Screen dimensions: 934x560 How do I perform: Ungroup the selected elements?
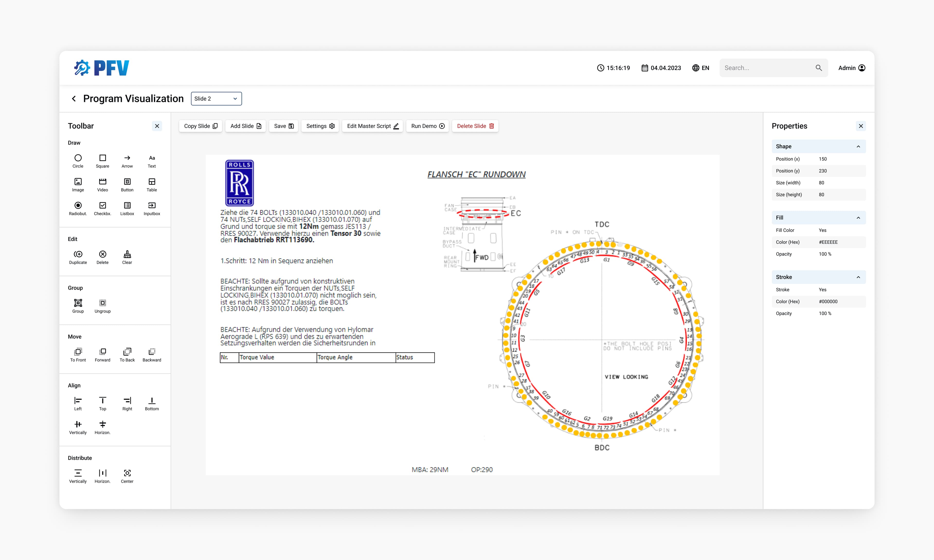tap(102, 306)
